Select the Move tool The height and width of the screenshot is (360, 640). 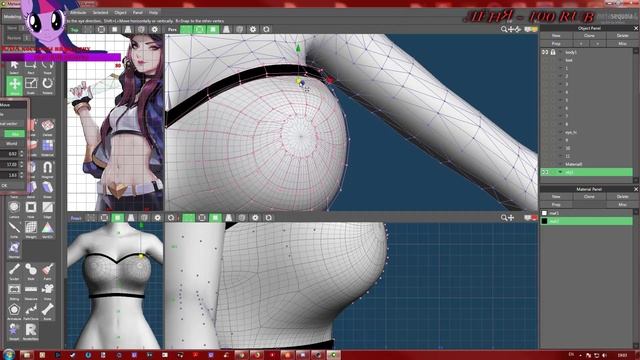15,85
